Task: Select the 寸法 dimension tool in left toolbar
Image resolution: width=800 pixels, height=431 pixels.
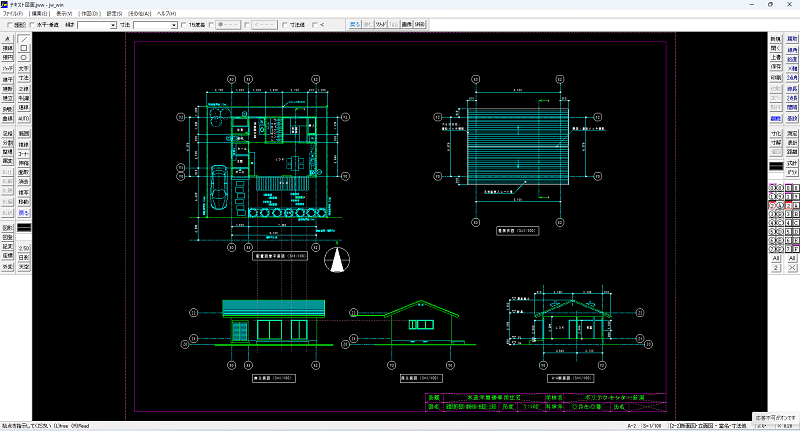Action: point(23,78)
